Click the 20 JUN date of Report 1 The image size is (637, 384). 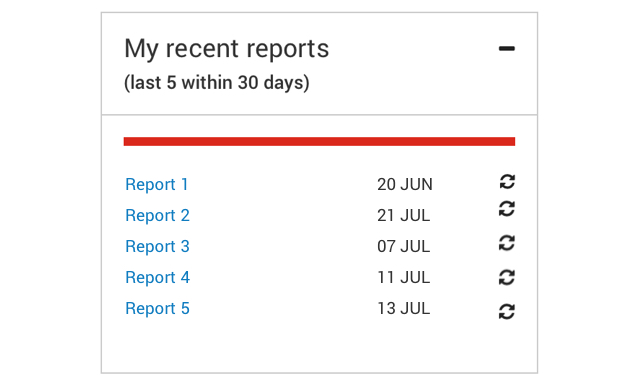click(405, 184)
